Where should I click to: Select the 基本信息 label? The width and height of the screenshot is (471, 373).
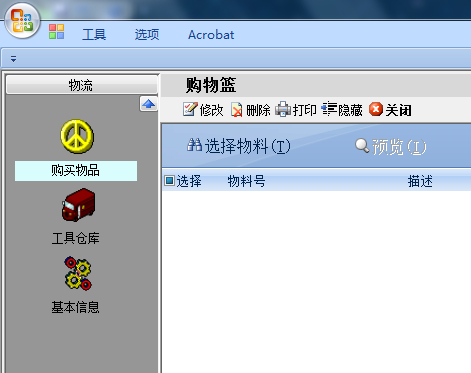coord(76,307)
